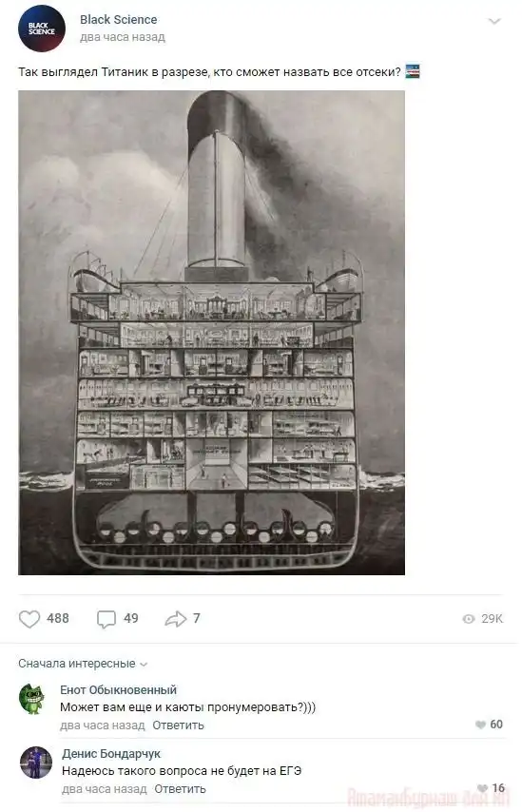Screen dimensions: 522x812
Task: Click the post timestamp два часа назад
Action: pyautogui.click(x=123, y=37)
